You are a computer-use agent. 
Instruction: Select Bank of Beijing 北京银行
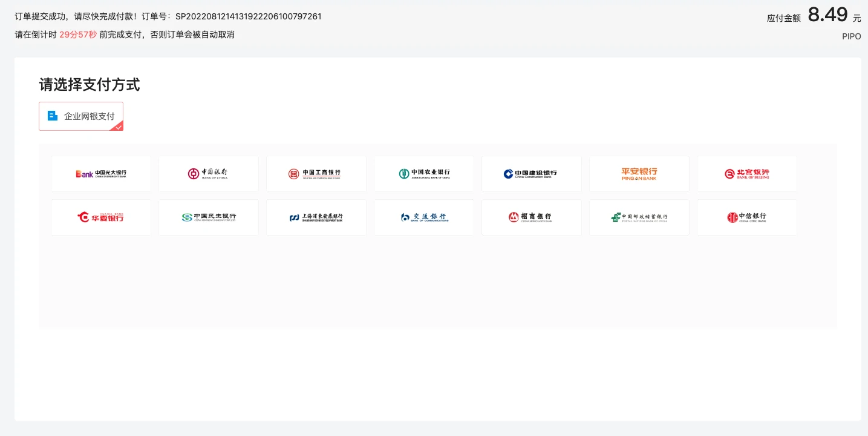click(746, 174)
